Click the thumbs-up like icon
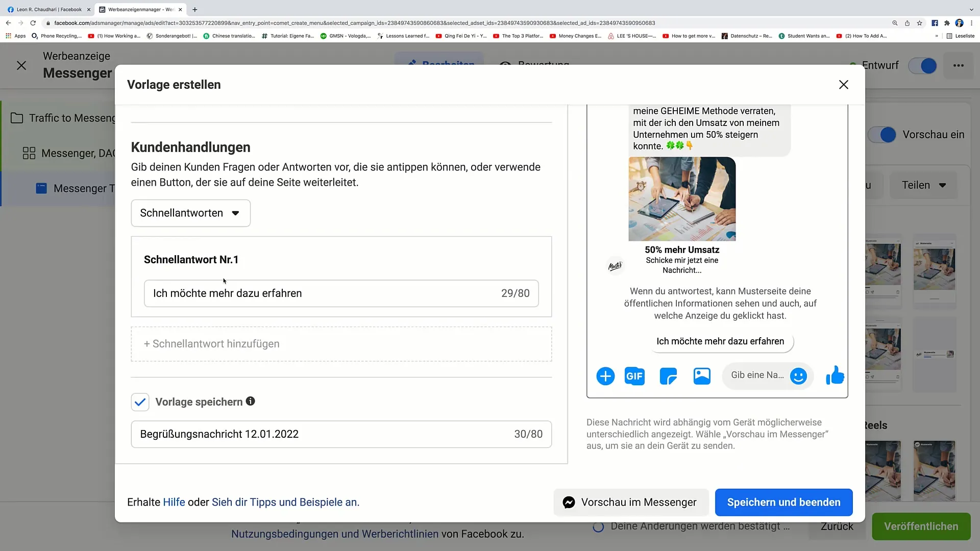 point(835,375)
